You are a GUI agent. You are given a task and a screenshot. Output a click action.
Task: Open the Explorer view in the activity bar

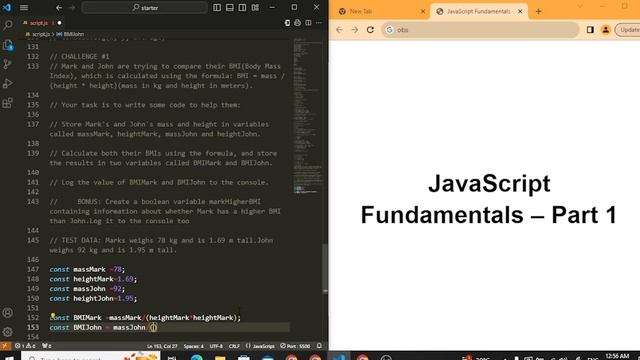(x=8, y=45)
